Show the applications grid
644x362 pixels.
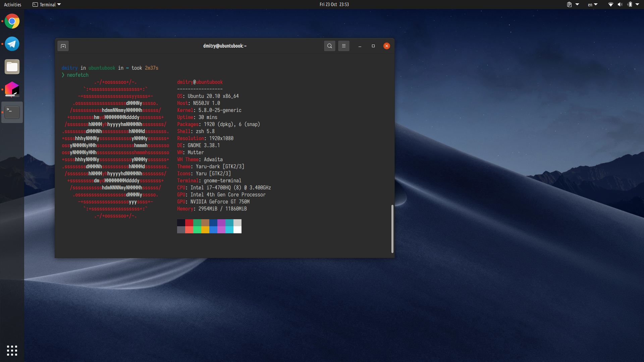click(x=12, y=351)
